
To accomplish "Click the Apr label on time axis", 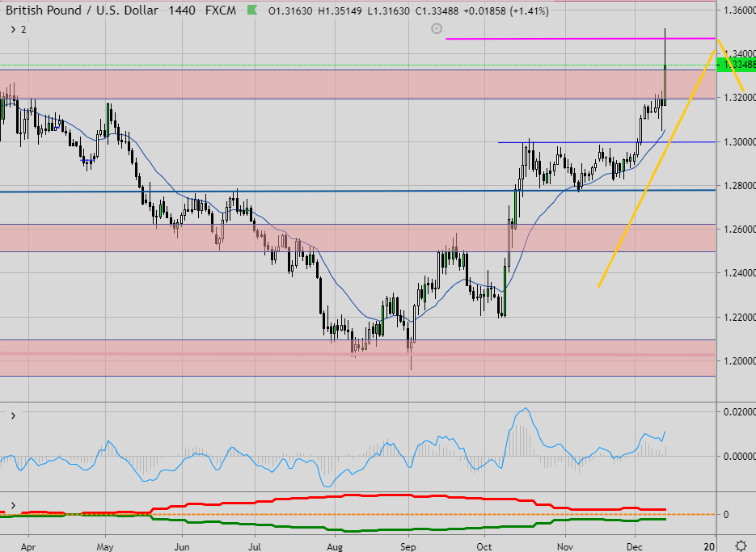I will point(28,546).
